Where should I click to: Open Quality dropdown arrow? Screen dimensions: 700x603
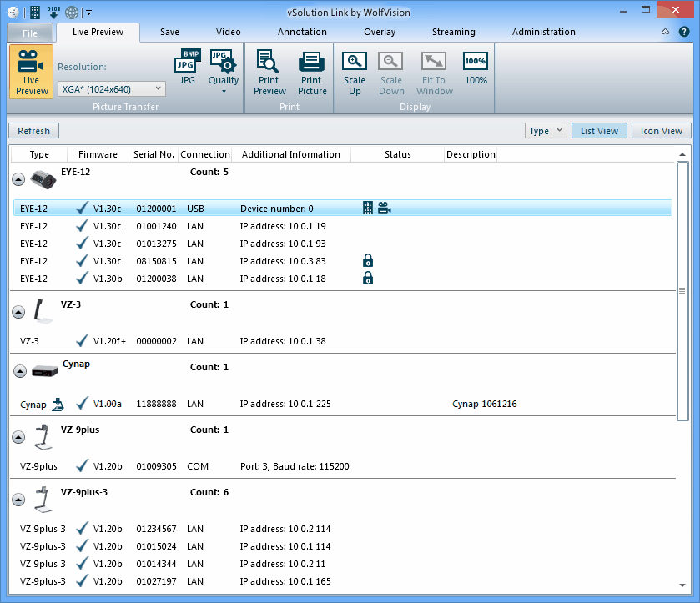(224, 92)
